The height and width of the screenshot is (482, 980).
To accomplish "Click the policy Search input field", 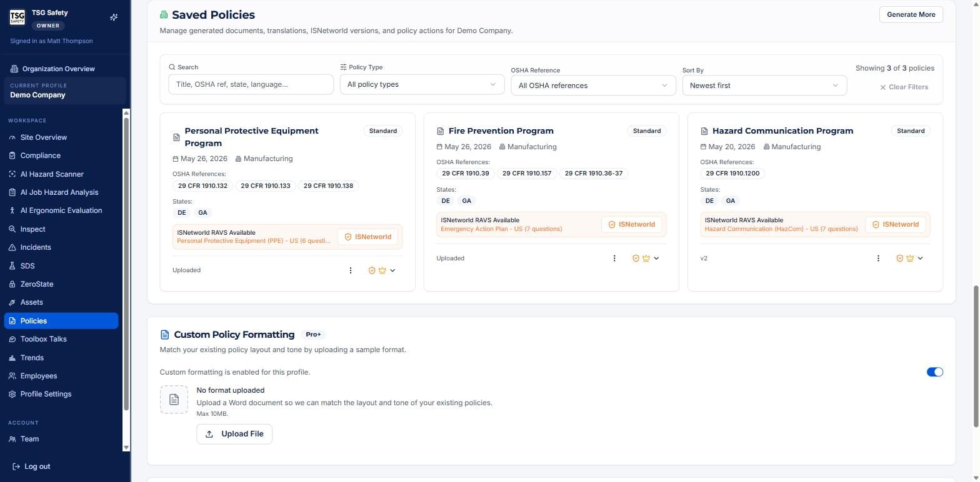I will [251, 84].
